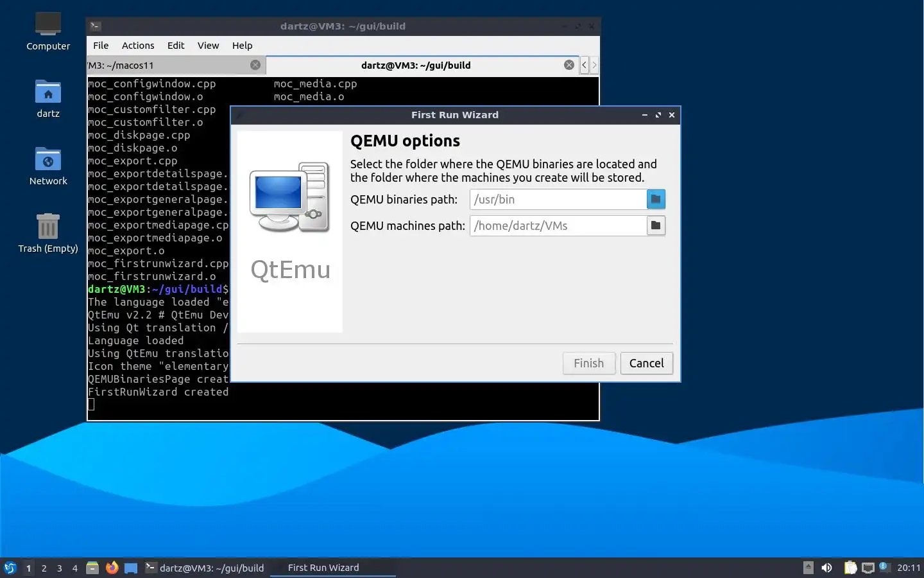Activate dartz@VM3 terminal taskbar entry
The width and height of the screenshot is (924, 578).
pos(205,568)
